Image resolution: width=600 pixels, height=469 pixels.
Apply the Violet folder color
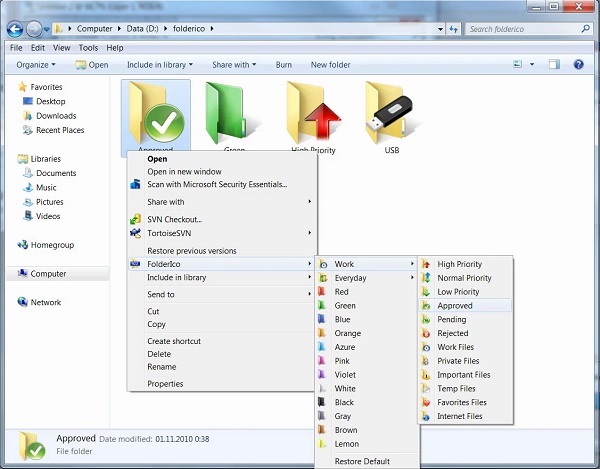(345, 375)
